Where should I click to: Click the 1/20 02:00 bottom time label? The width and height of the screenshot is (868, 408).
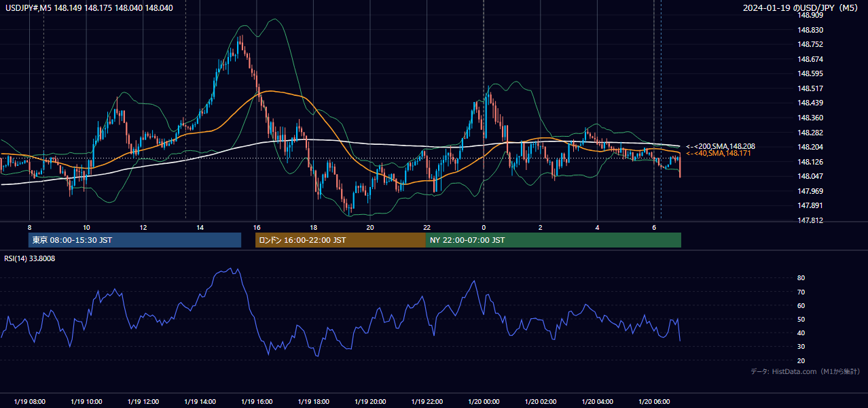541,402
